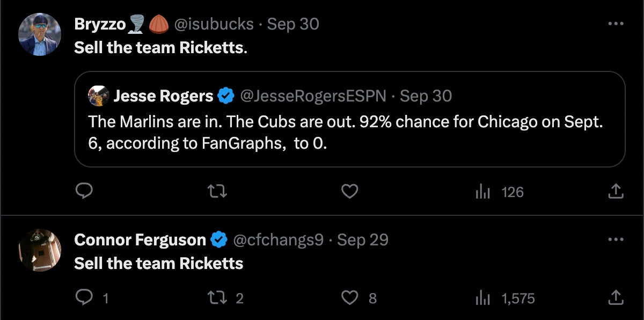
Task: Click Sep 29 timestamp on Connor's tweet
Action: click(x=362, y=239)
